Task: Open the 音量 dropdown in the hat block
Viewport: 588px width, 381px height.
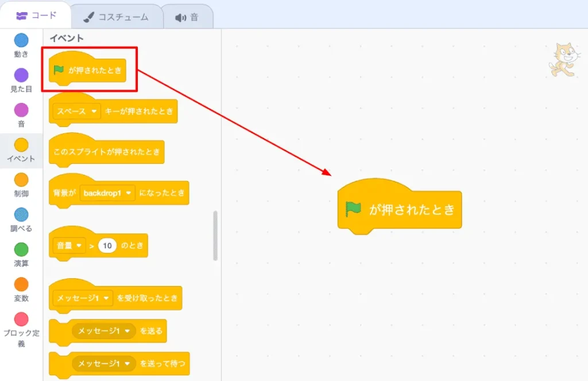Action: tap(69, 245)
